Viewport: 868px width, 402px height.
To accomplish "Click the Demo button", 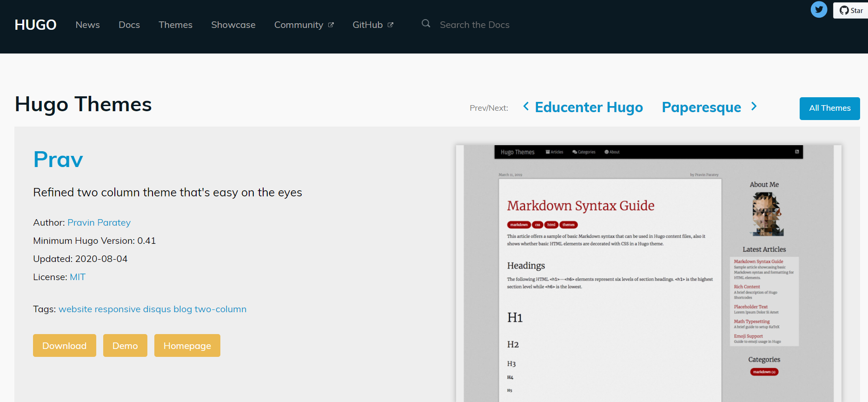I will tap(125, 346).
